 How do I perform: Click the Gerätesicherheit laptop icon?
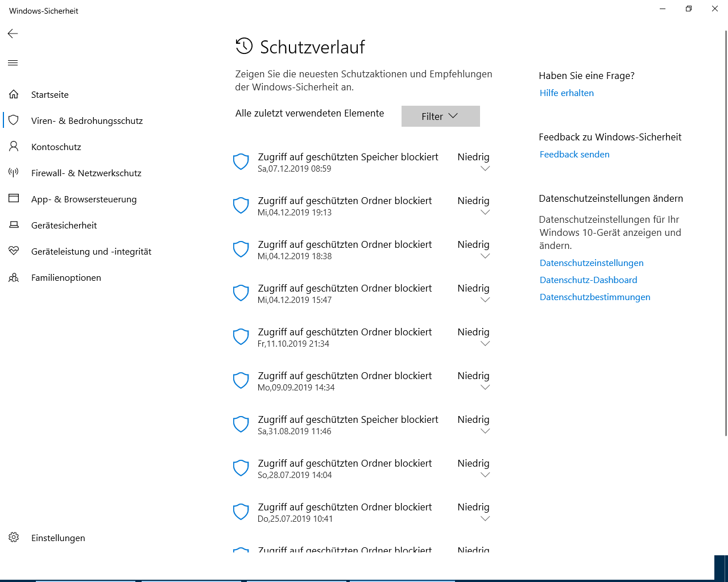coord(14,225)
